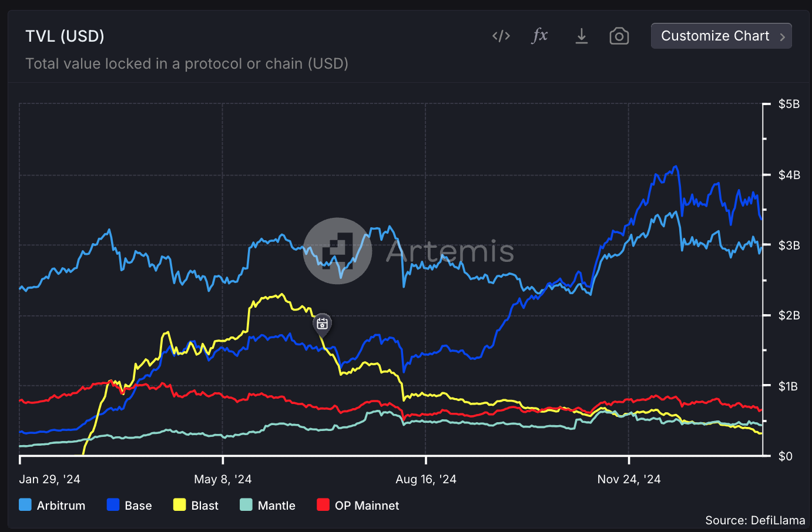The height and width of the screenshot is (532, 812).
Task: Click the calendar event marker on chart
Action: pos(322,324)
